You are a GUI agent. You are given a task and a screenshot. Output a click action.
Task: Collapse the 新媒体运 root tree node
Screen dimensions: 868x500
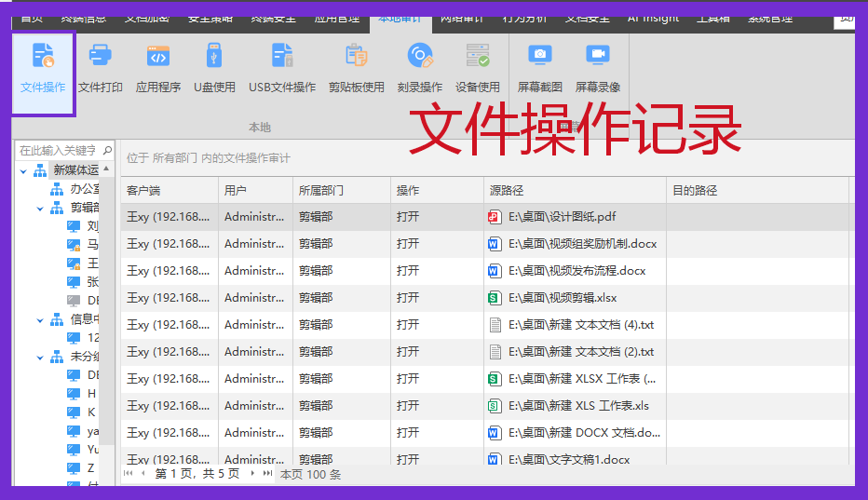point(23,171)
